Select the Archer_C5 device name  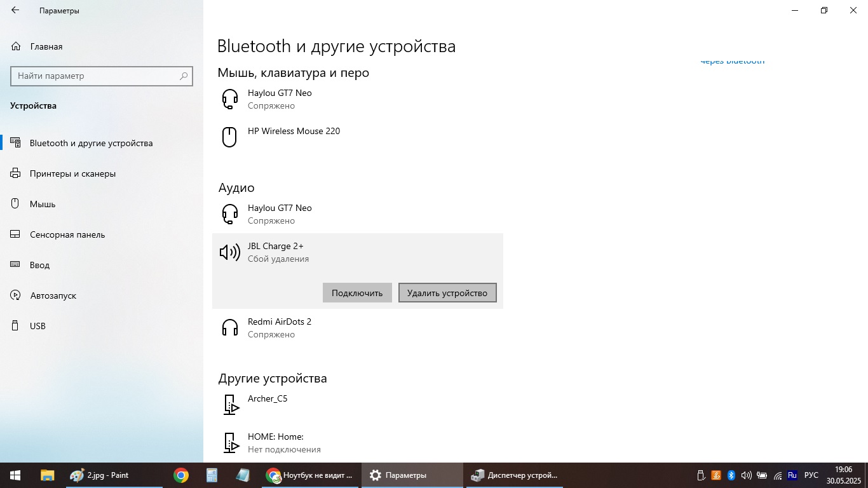click(268, 398)
